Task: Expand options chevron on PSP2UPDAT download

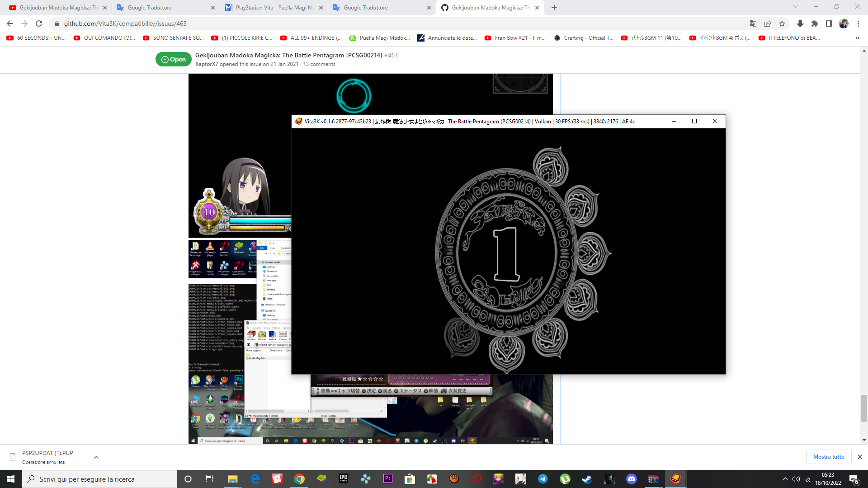Action: point(96,457)
